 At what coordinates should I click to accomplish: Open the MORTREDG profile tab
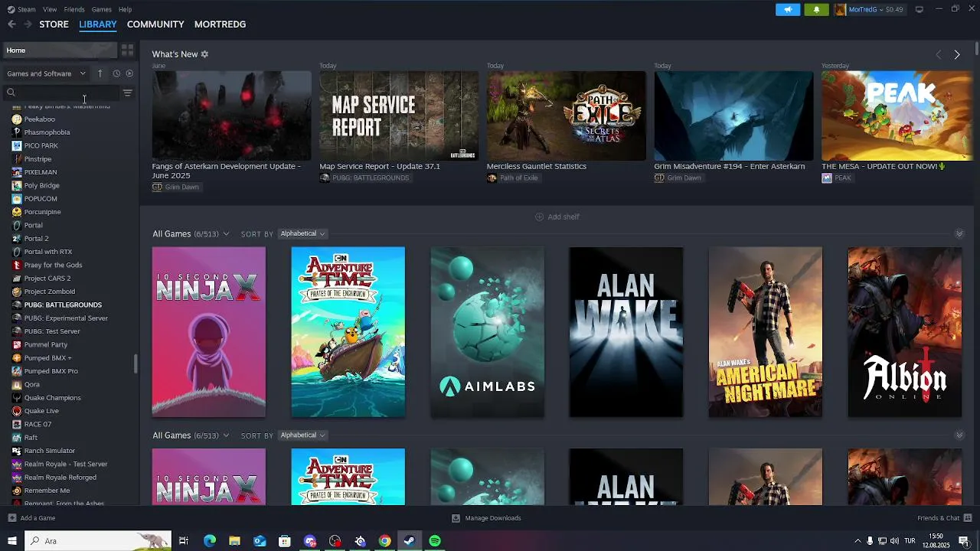(220, 24)
